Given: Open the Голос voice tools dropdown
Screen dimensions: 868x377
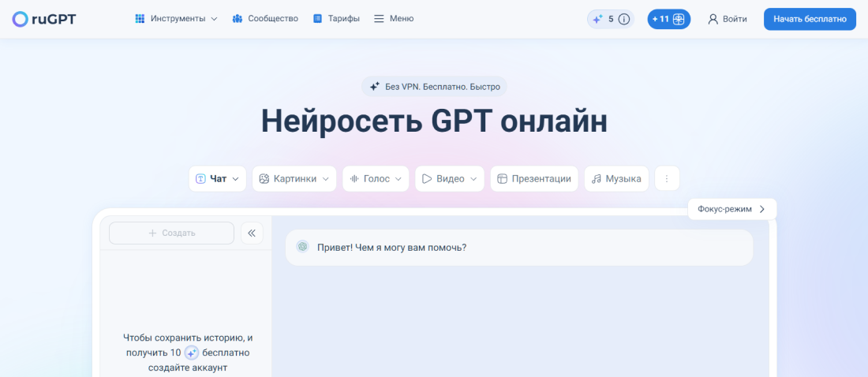Looking at the screenshot, I should [376, 179].
